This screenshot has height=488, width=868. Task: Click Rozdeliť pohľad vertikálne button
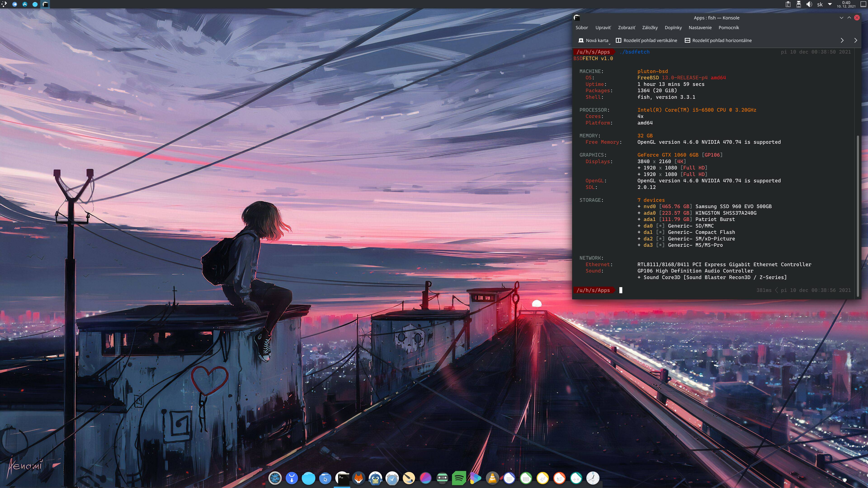646,40
